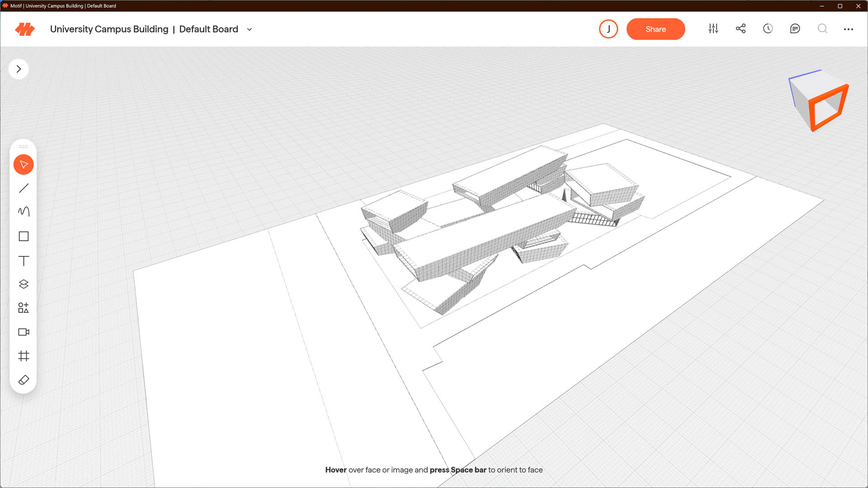868x488 pixels.
Task: Expand the left side panel chevron
Action: pyautogui.click(x=19, y=69)
